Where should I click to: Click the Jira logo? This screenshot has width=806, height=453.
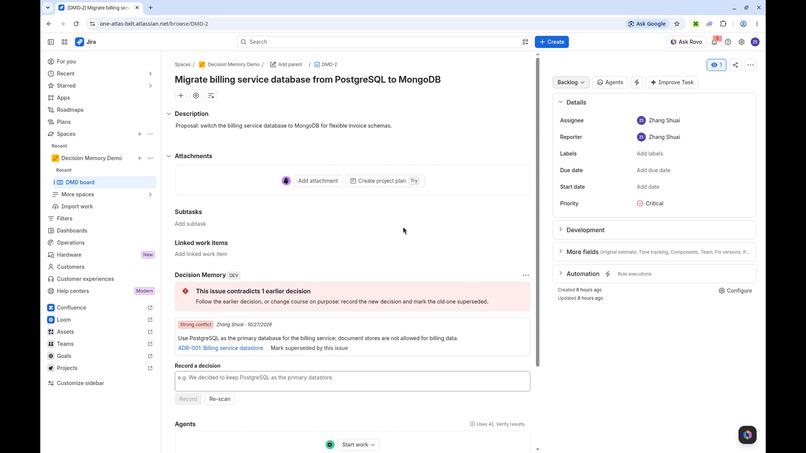pos(86,42)
